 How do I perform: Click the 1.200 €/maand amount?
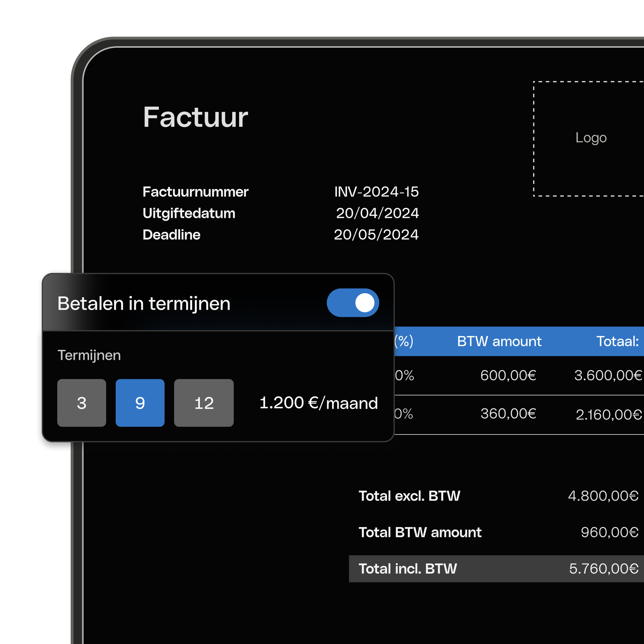(318, 403)
